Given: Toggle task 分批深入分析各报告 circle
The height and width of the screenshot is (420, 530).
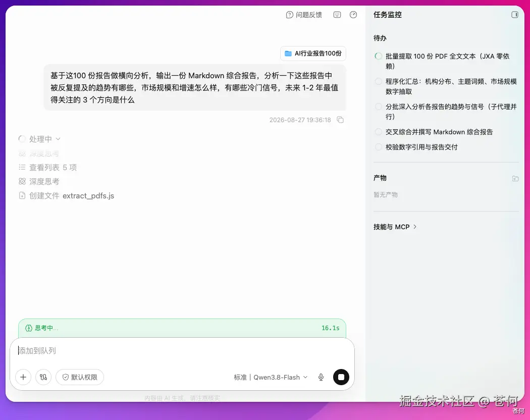Looking at the screenshot, I should (379, 107).
